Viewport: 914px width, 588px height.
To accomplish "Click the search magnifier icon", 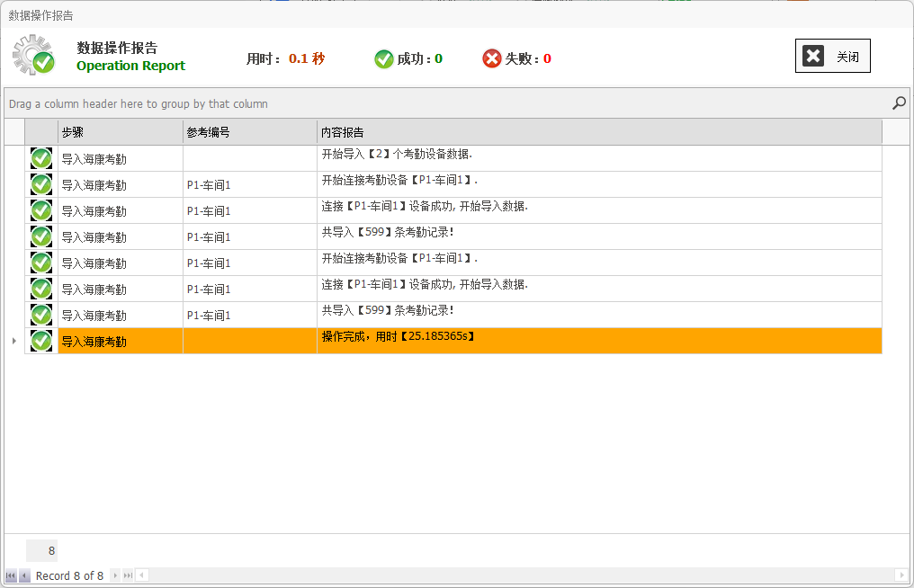I will coord(898,103).
